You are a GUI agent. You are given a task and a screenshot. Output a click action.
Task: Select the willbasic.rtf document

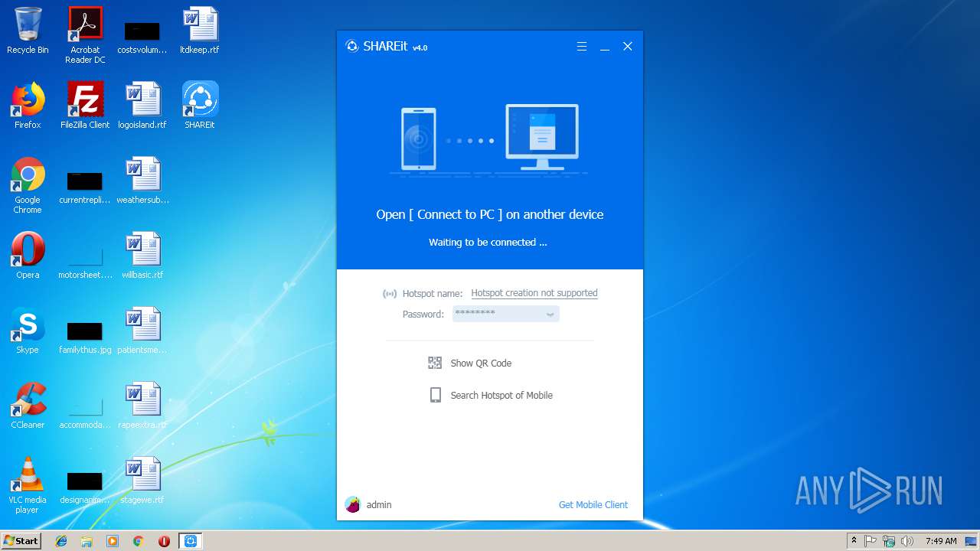[x=142, y=256]
